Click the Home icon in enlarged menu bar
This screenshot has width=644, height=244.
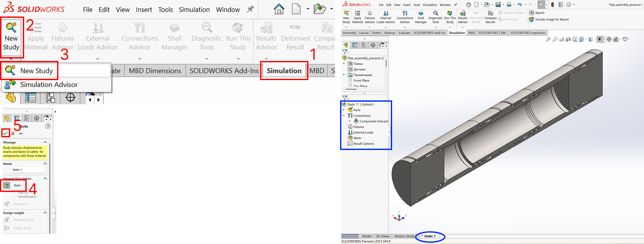pyautogui.click(x=279, y=9)
